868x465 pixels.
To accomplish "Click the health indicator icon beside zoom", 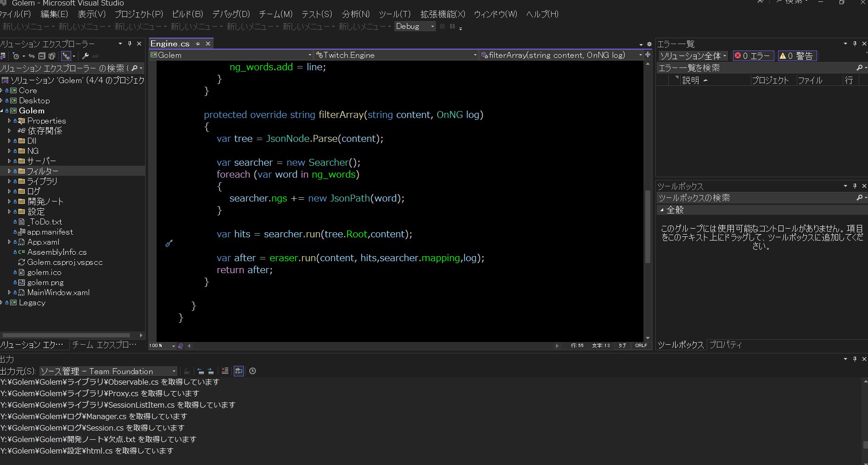I will pos(180,346).
